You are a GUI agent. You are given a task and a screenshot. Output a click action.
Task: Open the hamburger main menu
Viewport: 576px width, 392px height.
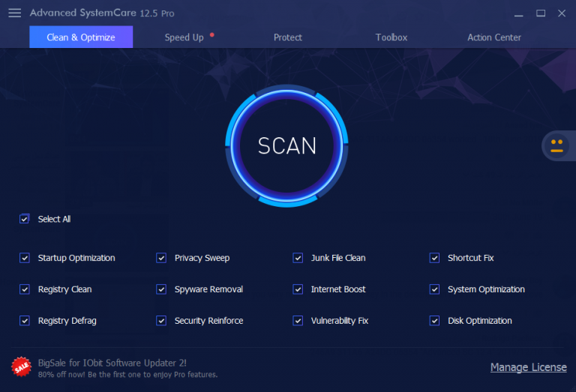click(x=15, y=13)
